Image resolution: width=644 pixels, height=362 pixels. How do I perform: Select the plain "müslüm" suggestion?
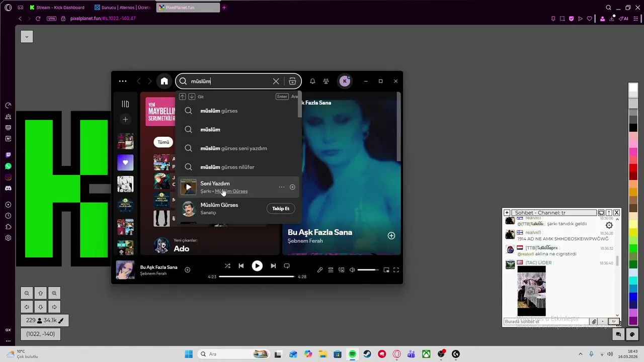tap(238, 129)
